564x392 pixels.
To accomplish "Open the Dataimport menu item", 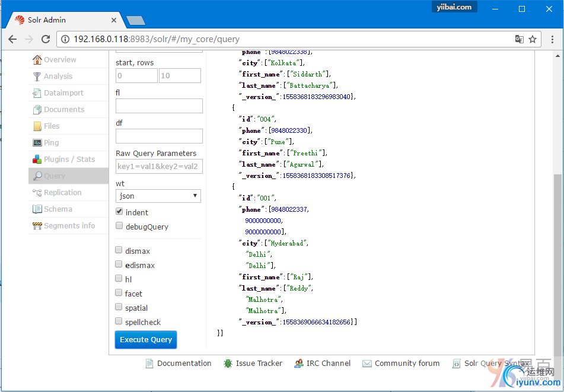I will coord(68,93).
